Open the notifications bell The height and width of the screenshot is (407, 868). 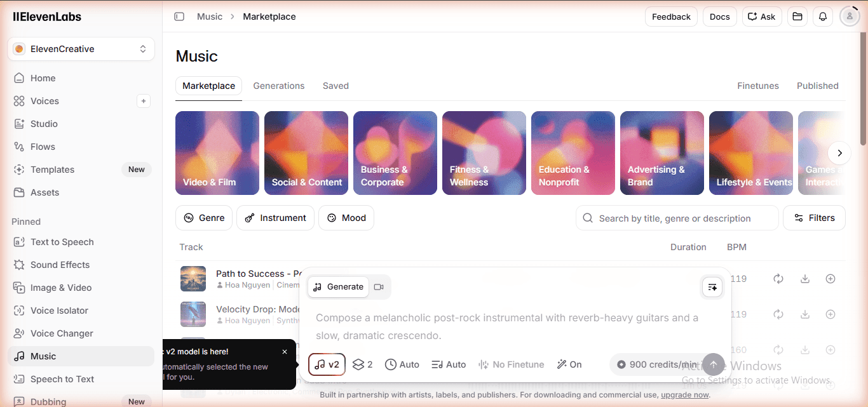click(823, 17)
